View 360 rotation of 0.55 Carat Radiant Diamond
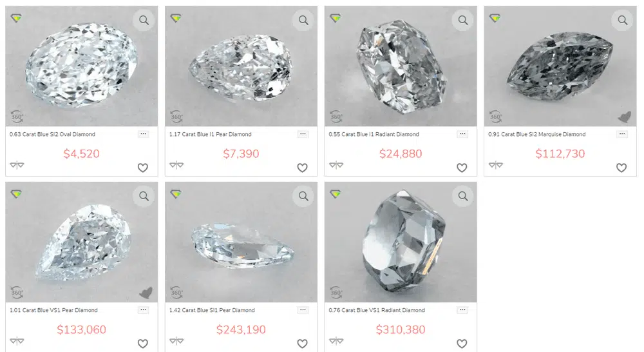644x352 pixels. tap(336, 117)
